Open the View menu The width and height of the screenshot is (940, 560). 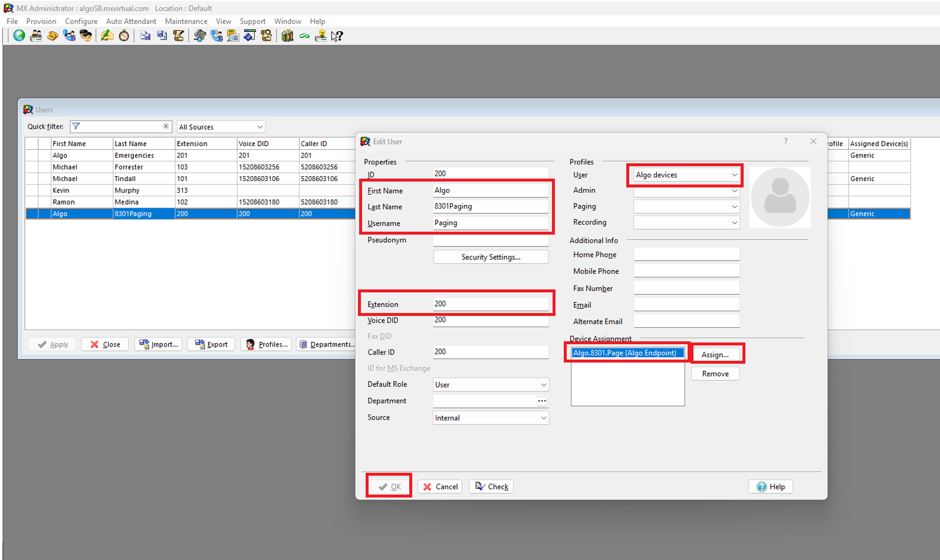pos(224,21)
